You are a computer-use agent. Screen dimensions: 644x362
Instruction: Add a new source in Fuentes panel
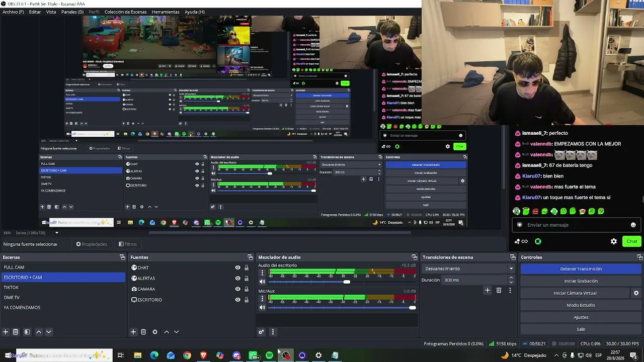(133, 332)
